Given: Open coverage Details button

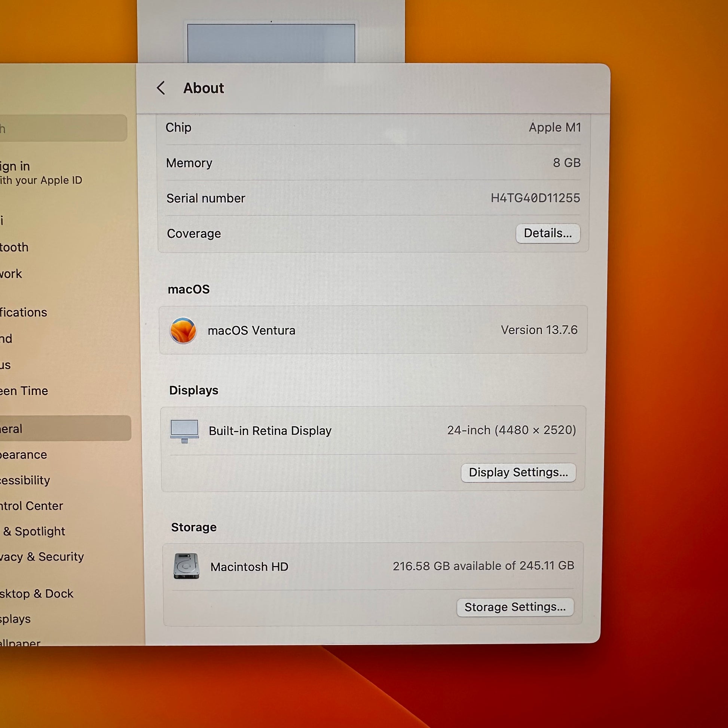Looking at the screenshot, I should (548, 233).
